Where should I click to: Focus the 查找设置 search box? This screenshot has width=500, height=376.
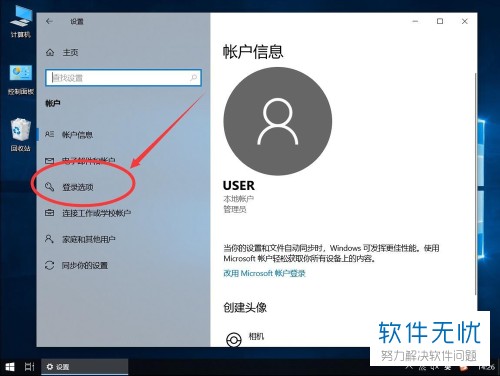click(x=123, y=78)
